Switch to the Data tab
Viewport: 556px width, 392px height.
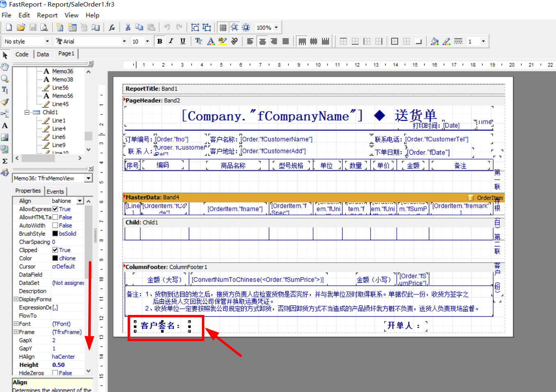[43, 54]
